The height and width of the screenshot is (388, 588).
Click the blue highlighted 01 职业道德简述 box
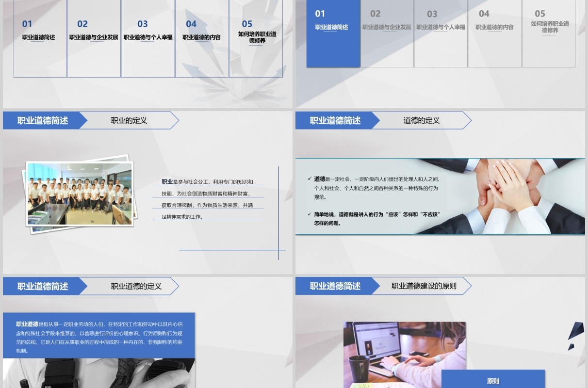(333, 33)
